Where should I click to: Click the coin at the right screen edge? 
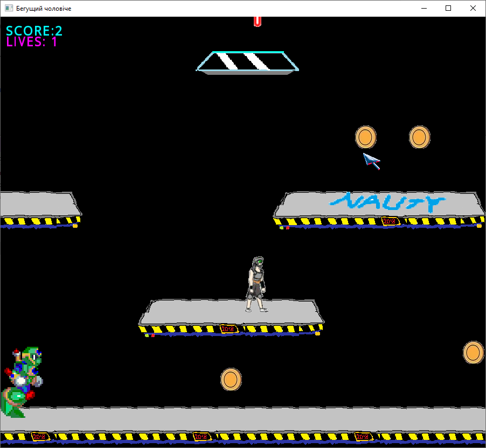click(x=473, y=353)
